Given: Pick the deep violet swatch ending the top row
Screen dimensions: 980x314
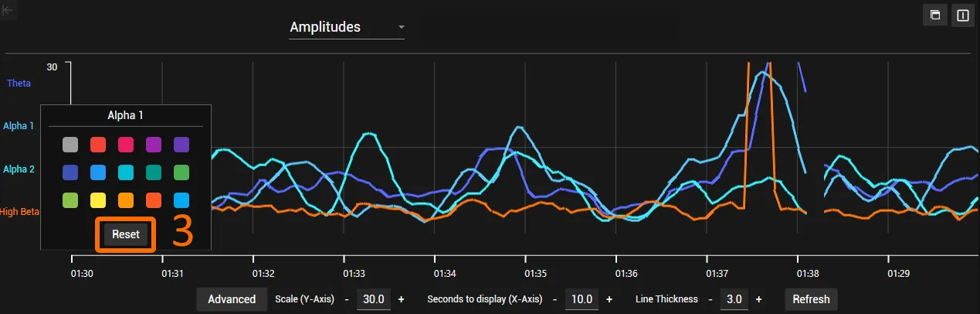Looking at the screenshot, I should point(181,145).
